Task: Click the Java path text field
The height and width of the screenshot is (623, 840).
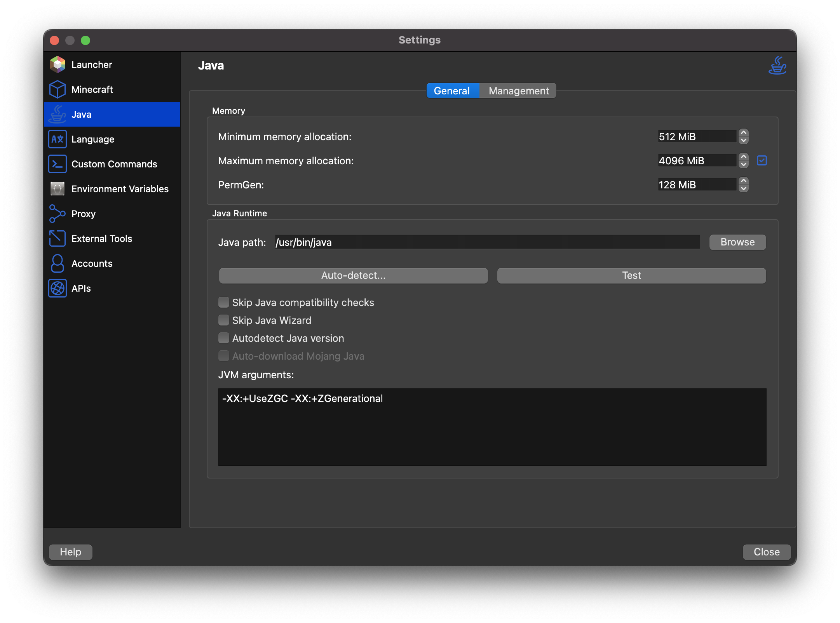Action: pos(487,242)
